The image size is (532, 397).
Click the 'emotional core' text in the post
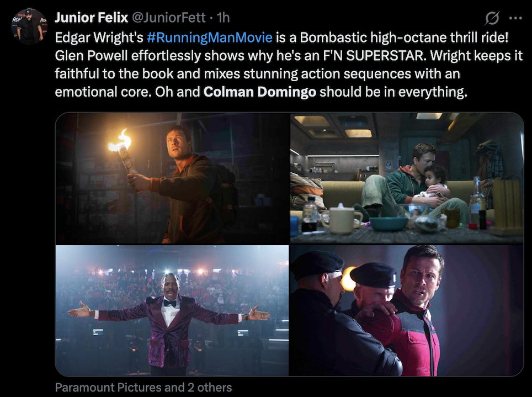click(103, 92)
